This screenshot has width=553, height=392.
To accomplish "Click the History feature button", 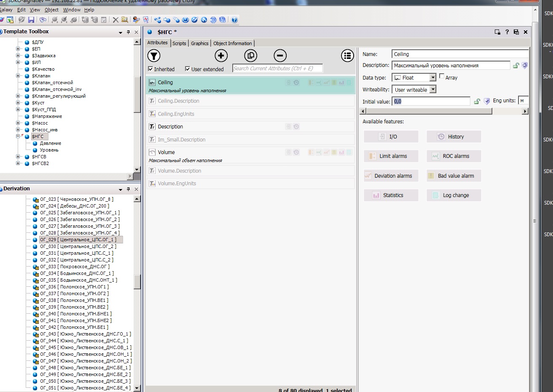I will (x=454, y=137).
